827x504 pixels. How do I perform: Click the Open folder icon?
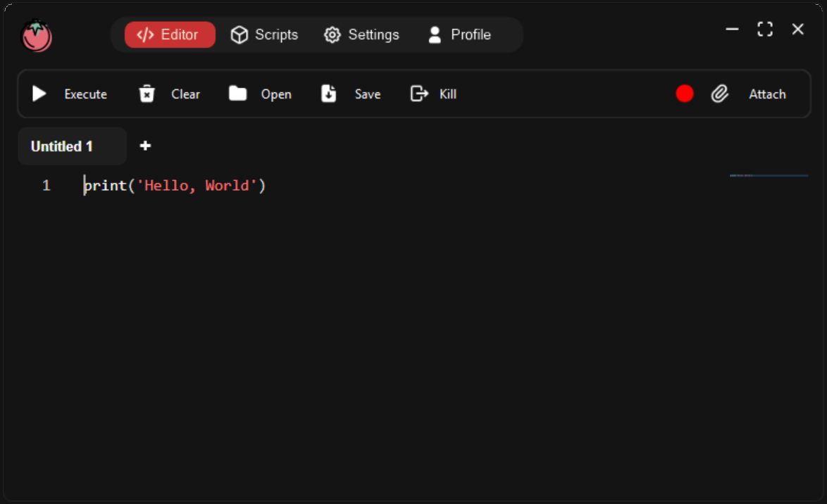(238, 94)
